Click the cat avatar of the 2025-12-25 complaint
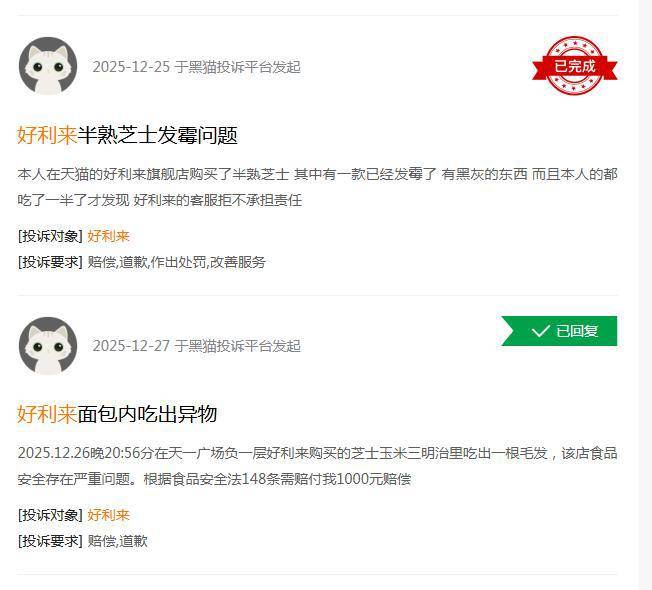The width and height of the screenshot is (652, 590). tap(48, 66)
